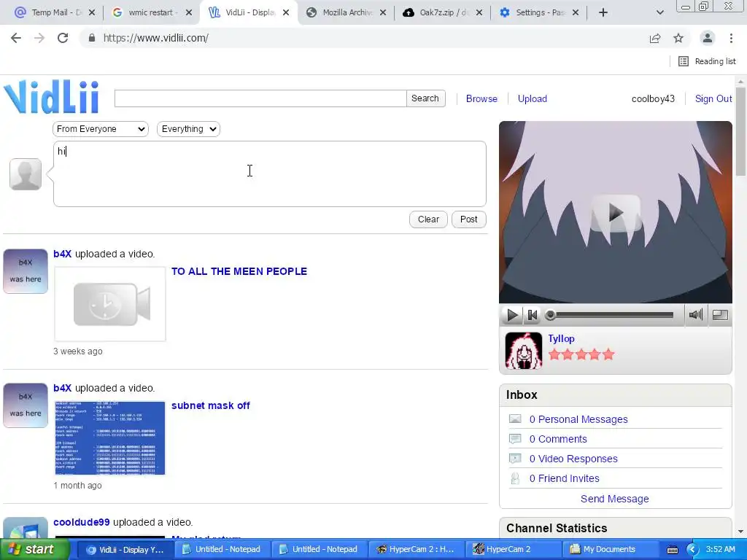The image size is (747, 560).
Task: Click the page vertical scrollbar thumb
Action: (740, 131)
